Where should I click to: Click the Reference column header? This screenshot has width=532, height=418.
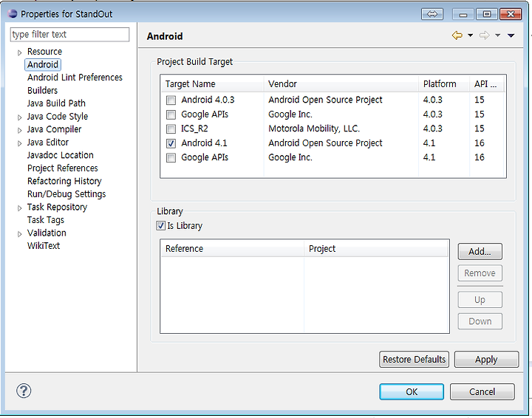[x=232, y=248]
